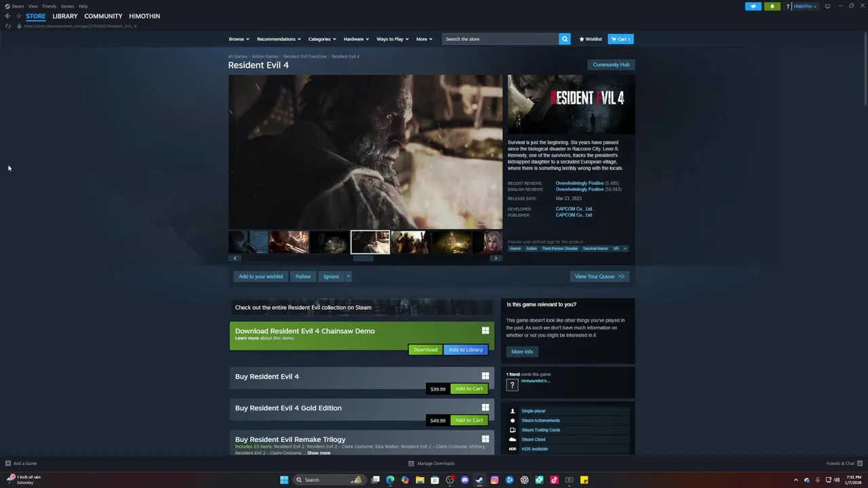Select the highlighted fourth media thumbnail
The image size is (868, 488).
[370, 242]
